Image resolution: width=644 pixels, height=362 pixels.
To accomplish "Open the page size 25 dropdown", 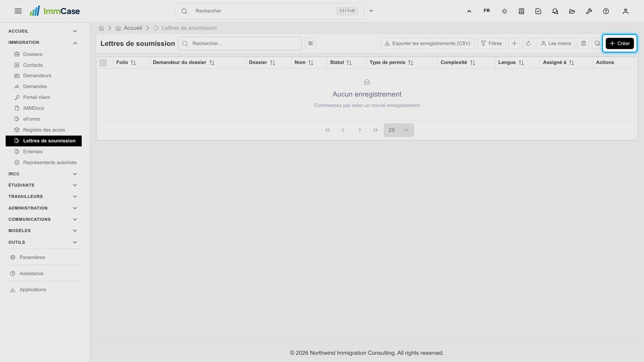I will tap(398, 130).
